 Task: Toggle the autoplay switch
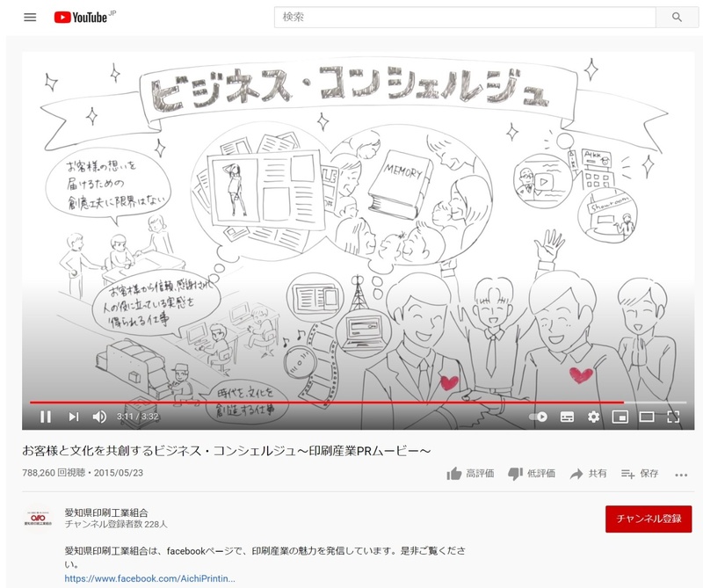pyautogui.click(x=539, y=417)
